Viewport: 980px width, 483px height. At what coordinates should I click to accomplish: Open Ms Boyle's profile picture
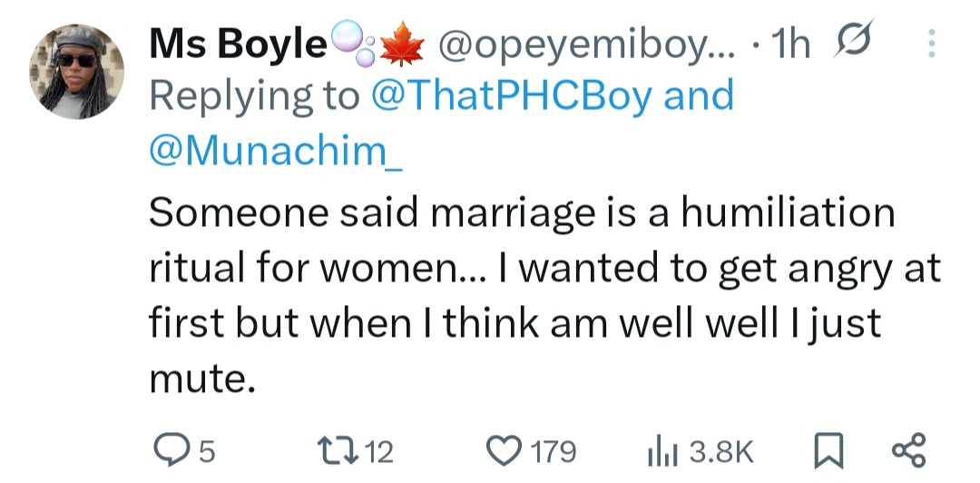[77, 72]
